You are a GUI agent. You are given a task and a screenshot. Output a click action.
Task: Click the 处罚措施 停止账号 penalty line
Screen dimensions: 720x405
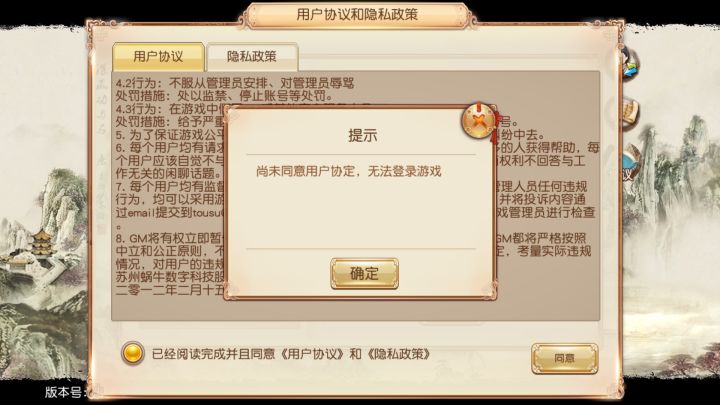click(224, 96)
